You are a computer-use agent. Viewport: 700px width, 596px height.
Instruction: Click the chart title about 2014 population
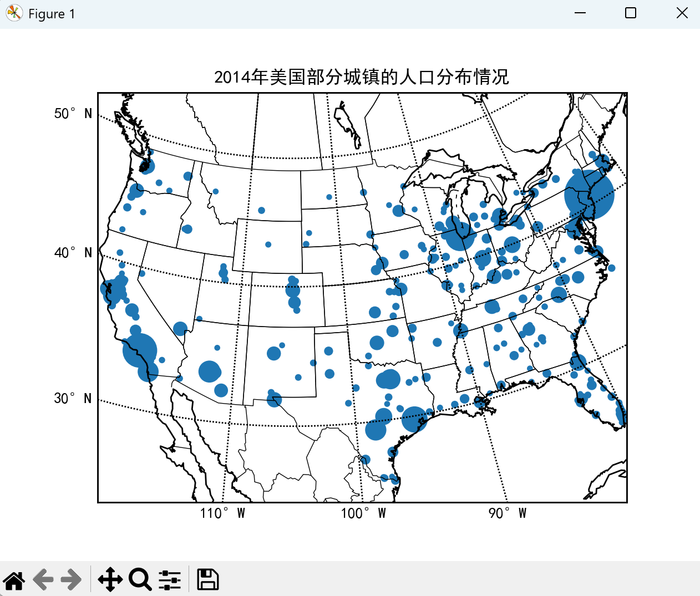(x=362, y=77)
